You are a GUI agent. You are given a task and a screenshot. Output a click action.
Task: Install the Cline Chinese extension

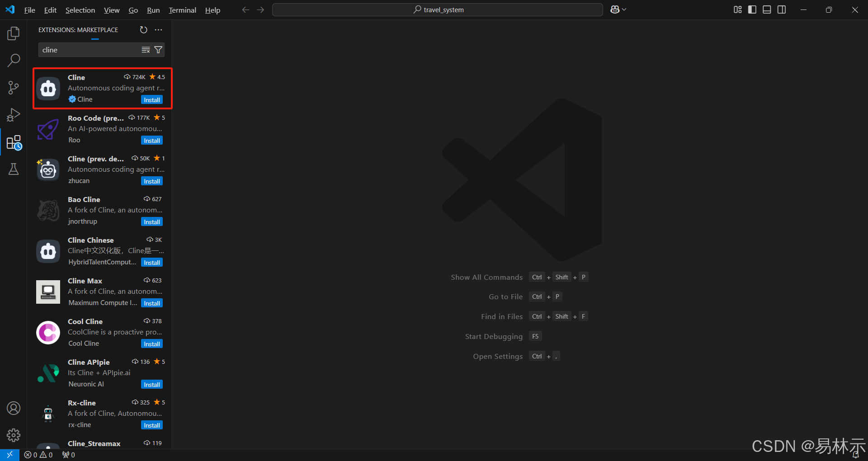point(152,263)
